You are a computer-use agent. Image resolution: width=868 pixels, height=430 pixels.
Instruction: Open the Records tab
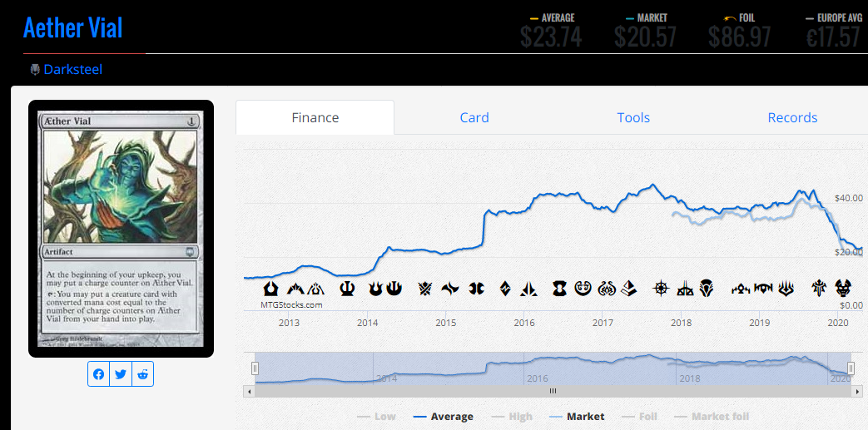(792, 117)
